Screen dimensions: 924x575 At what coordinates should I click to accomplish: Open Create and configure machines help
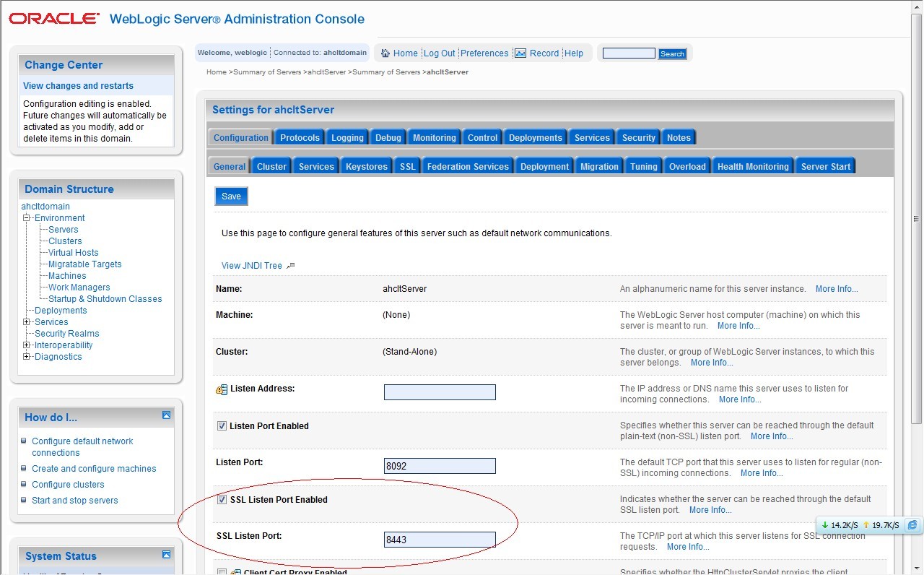click(94, 469)
